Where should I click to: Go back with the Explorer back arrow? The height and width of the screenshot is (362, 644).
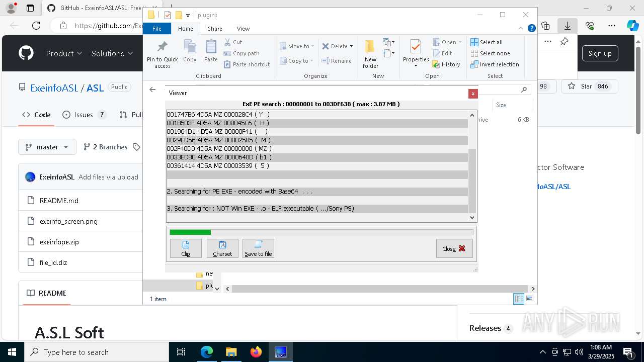click(x=152, y=89)
